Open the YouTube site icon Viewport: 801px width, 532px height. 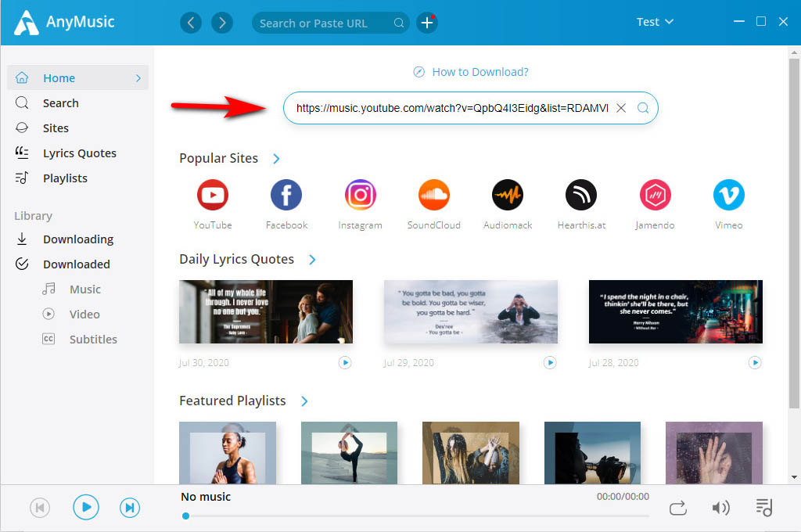click(x=213, y=195)
